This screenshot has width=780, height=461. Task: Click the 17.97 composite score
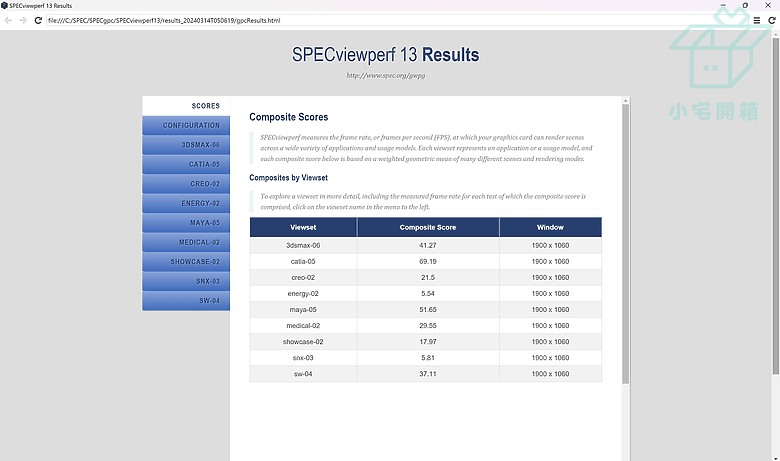[x=428, y=342]
